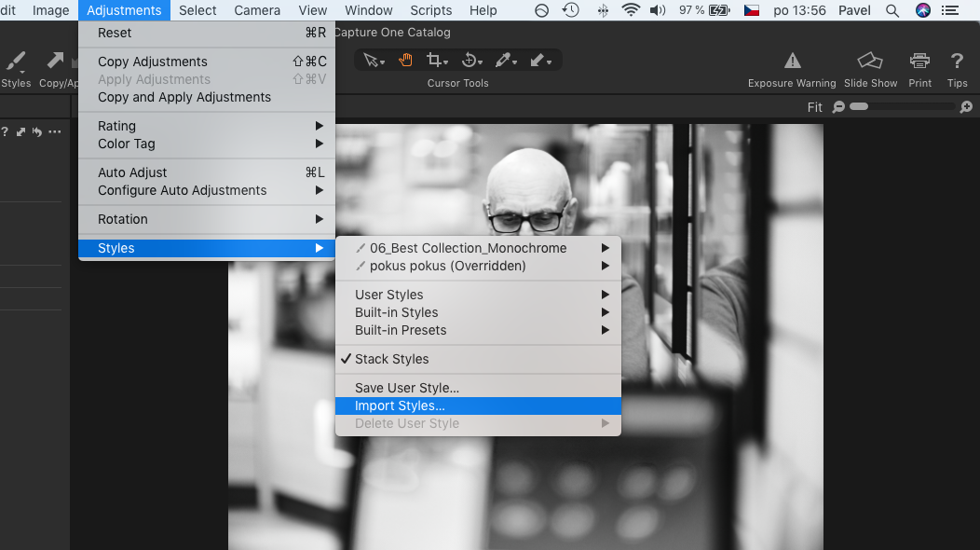The width and height of the screenshot is (980, 550).
Task: Select Copy and Apply Adjustments
Action: tap(184, 97)
